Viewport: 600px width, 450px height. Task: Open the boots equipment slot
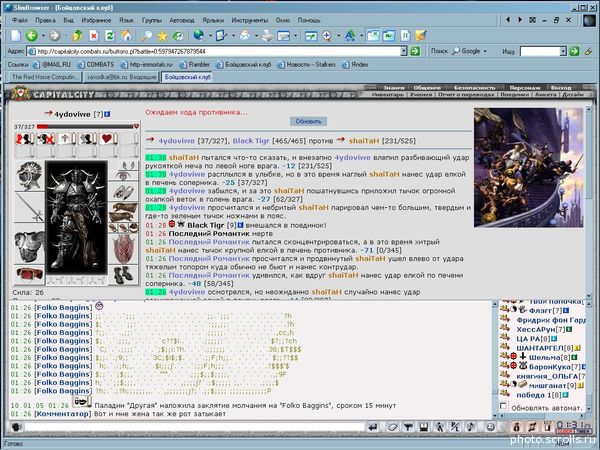click(121, 276)
